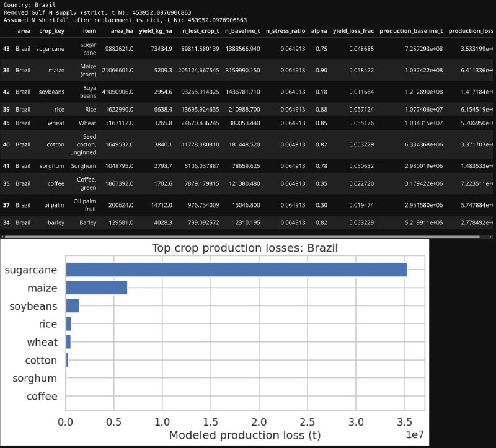Click the soybeans bar in the chart
The height and width of the screenshot is (448, 496).
point(72,306)
